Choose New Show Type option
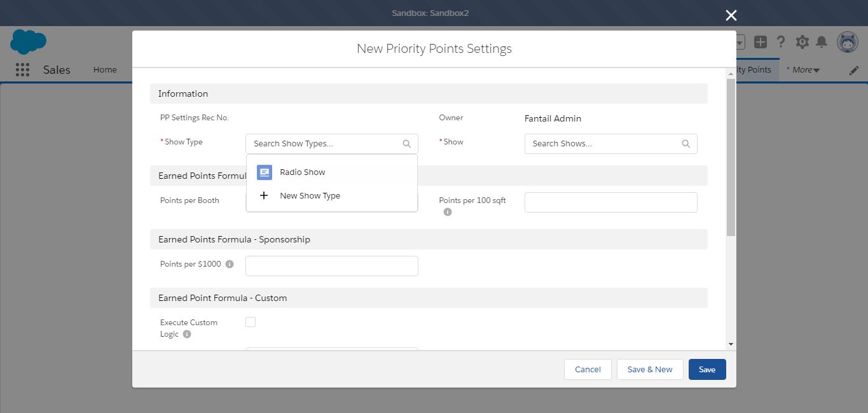The image size is (868, 413). pos(310,196)
